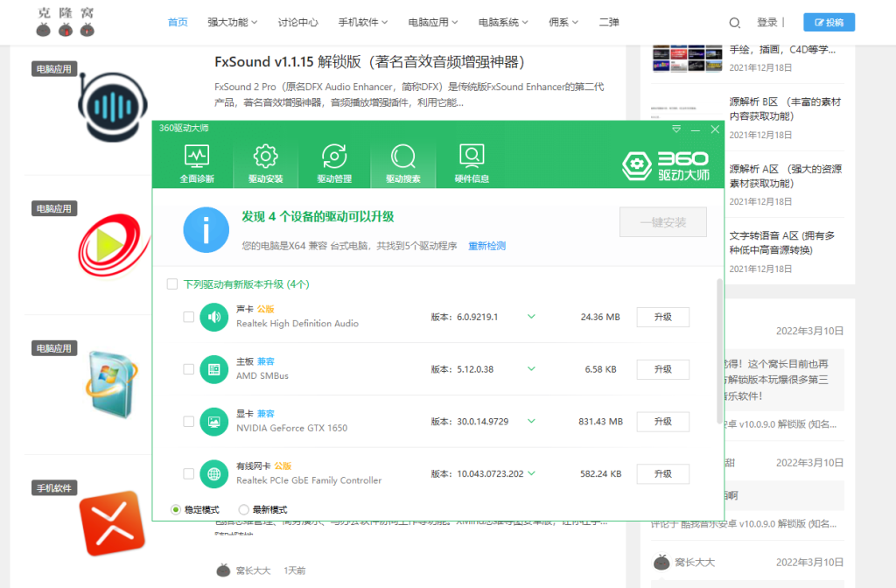This screenshot has width=896, height=588.
Task: Upgrade the Realtek High Definition Audio driver
Action: [x=663, y=317]
